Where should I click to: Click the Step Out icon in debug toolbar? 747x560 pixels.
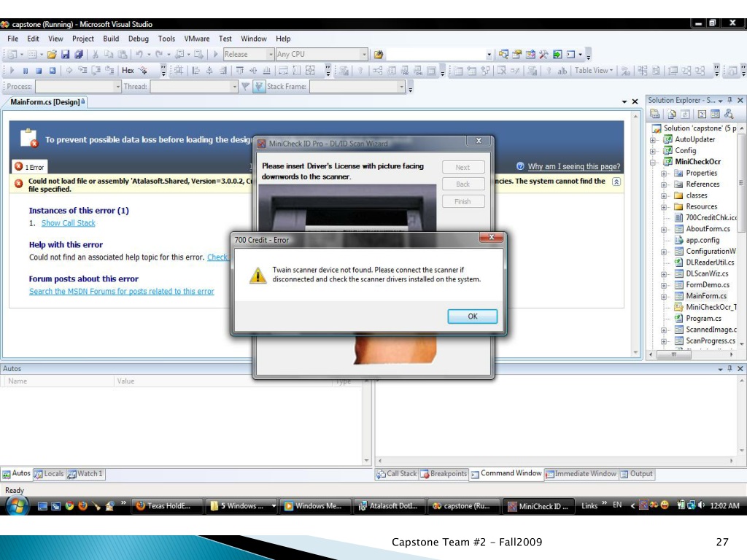[109, 71]
